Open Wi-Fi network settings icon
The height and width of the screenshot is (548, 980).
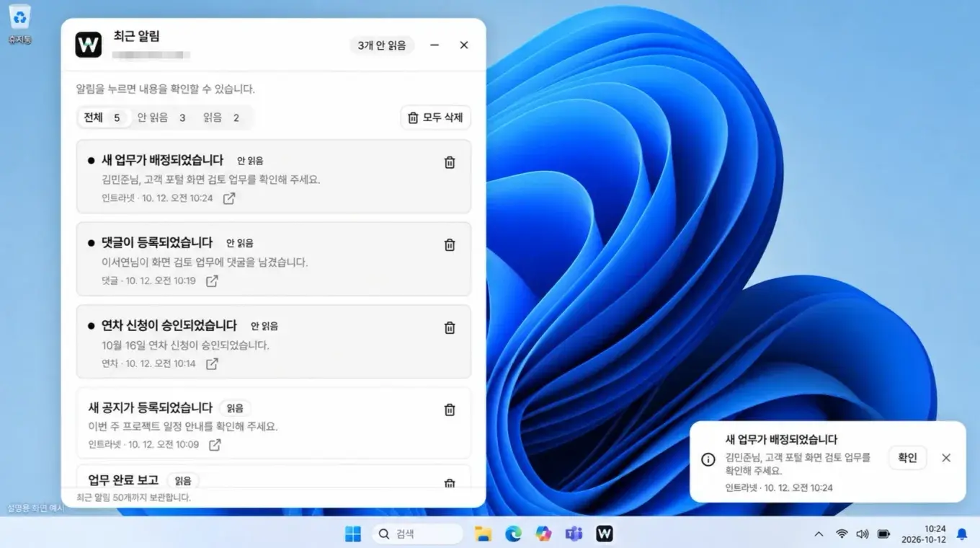click(842, 534)
